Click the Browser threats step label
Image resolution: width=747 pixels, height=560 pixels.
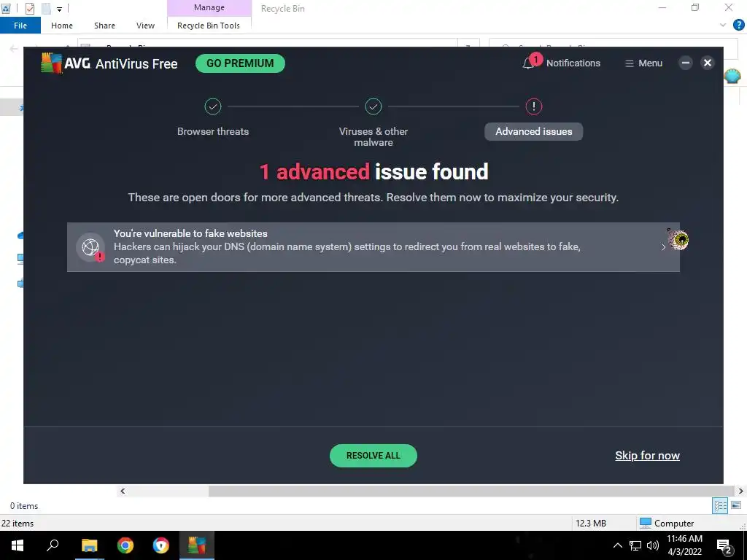click(213, 131)
